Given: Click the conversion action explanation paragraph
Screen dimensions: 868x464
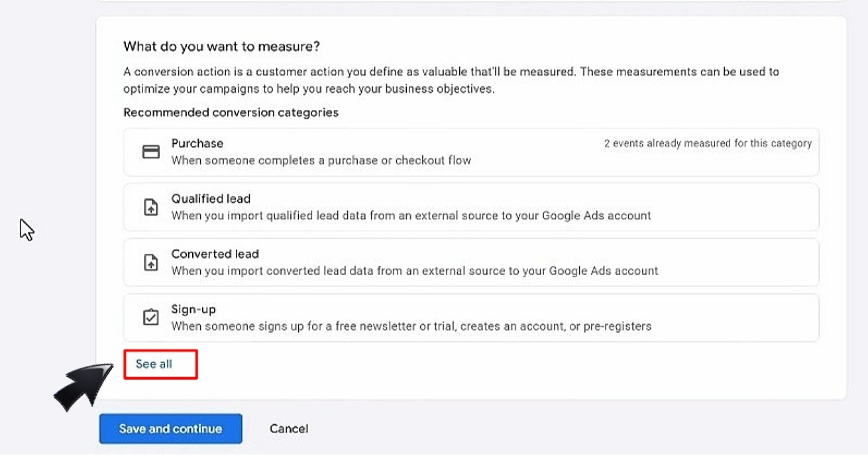Looking at the screenshot, I should (x=451, y=80).
